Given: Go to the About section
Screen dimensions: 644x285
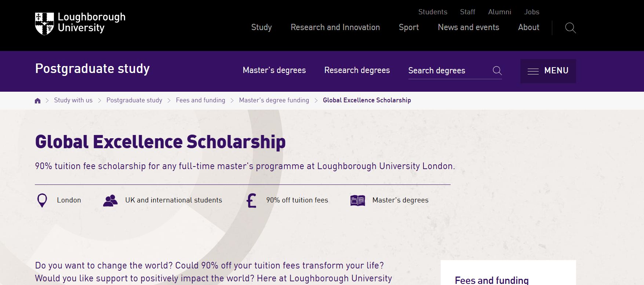Looking at the screenshot, I should 528,28.
